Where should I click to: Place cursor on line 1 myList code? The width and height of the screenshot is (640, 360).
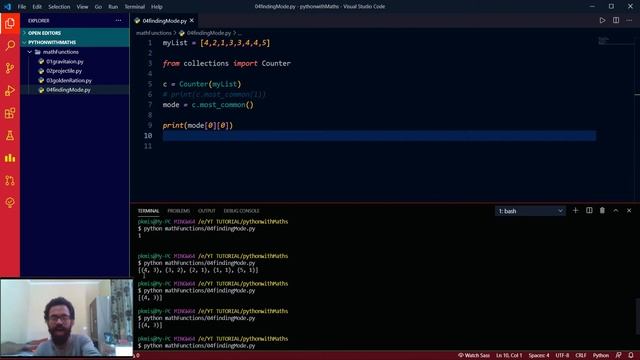(216, 43)
